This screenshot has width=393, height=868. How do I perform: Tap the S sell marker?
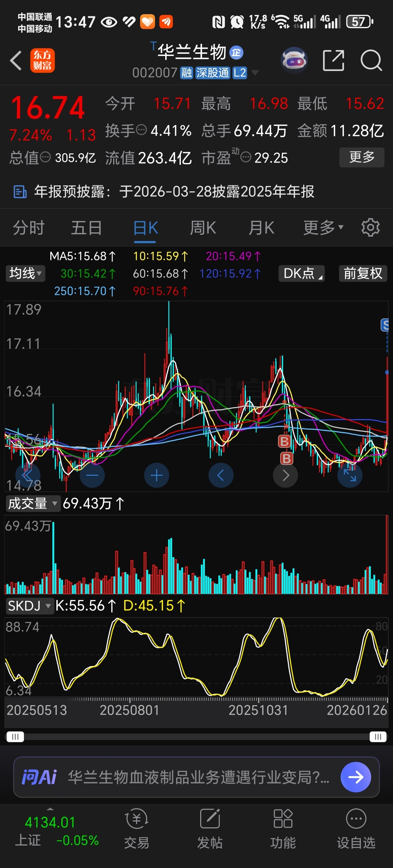pyautogui.click(x=385, y=325)
